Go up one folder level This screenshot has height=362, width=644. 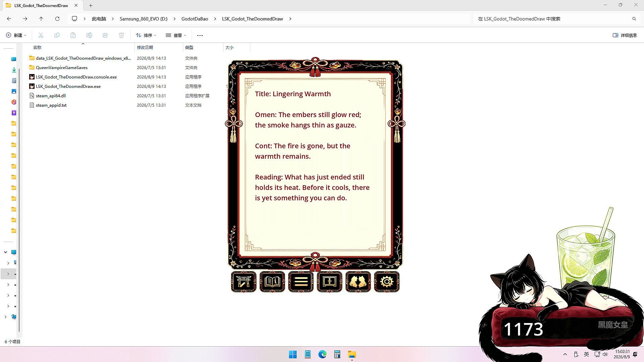[x=41, y=19]
